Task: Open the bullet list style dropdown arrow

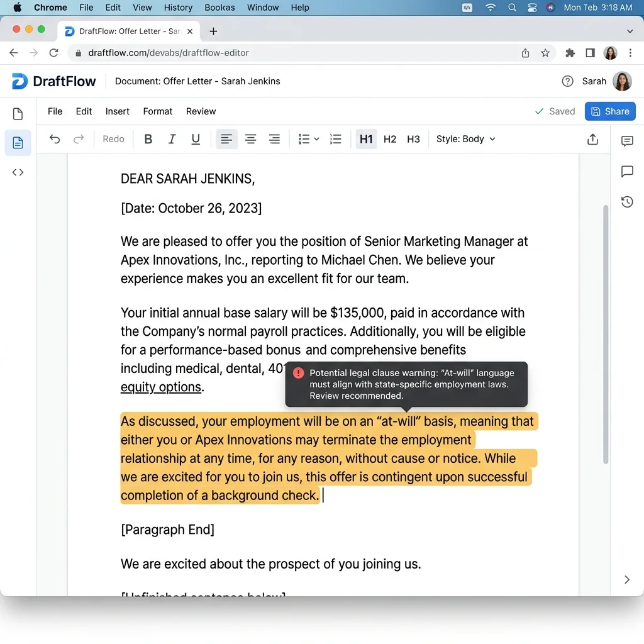Action: click(x=317, y=139)
